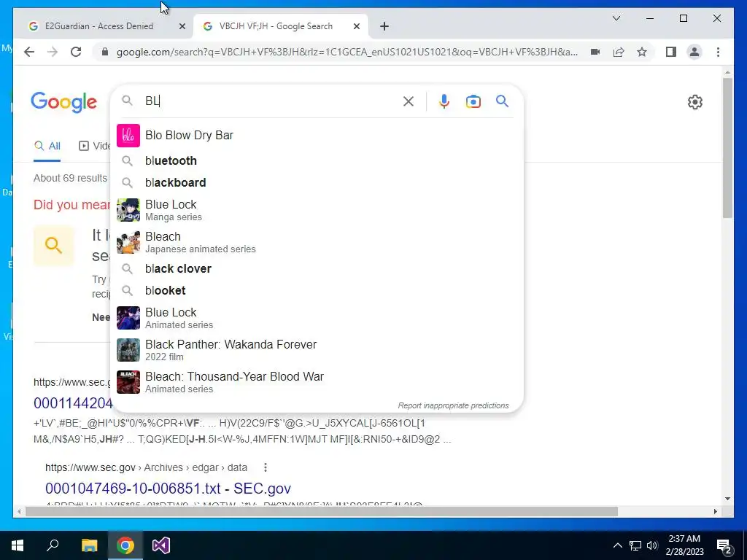Go back to the previous page
Image resolution: width=747 pixels, height=560 pixels.
29,52
